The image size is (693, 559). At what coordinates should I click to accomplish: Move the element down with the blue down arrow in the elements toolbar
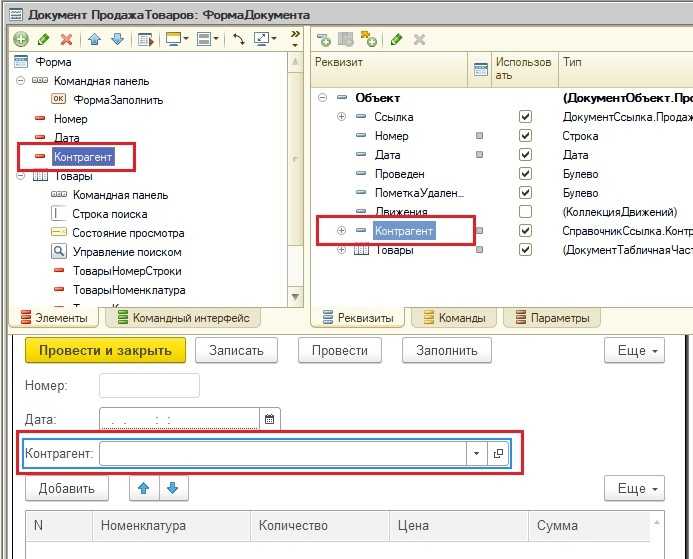[x=116, y=39]
